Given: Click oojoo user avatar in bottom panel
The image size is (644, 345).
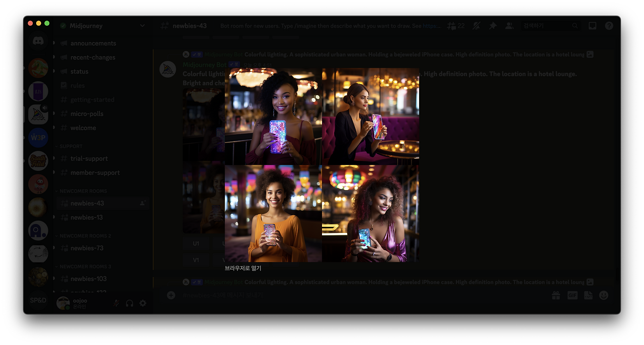Looking at the screenshot, I should (63, 303).
